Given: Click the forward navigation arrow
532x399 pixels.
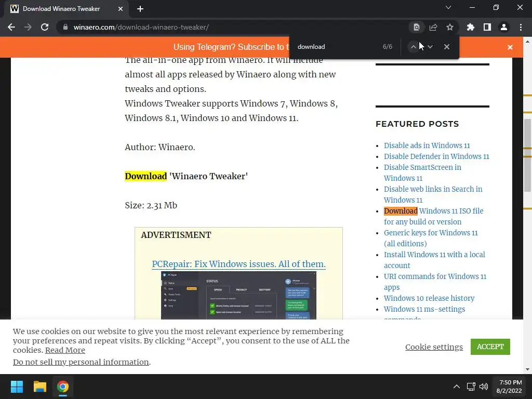Looking at the screenshot, I should (x=28, y=27).
